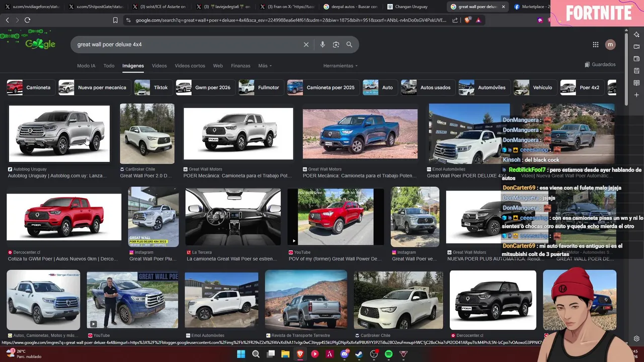644x362 pixels.
Task: Filter by the Nueva poer mecanica chip
Action: 94,87
